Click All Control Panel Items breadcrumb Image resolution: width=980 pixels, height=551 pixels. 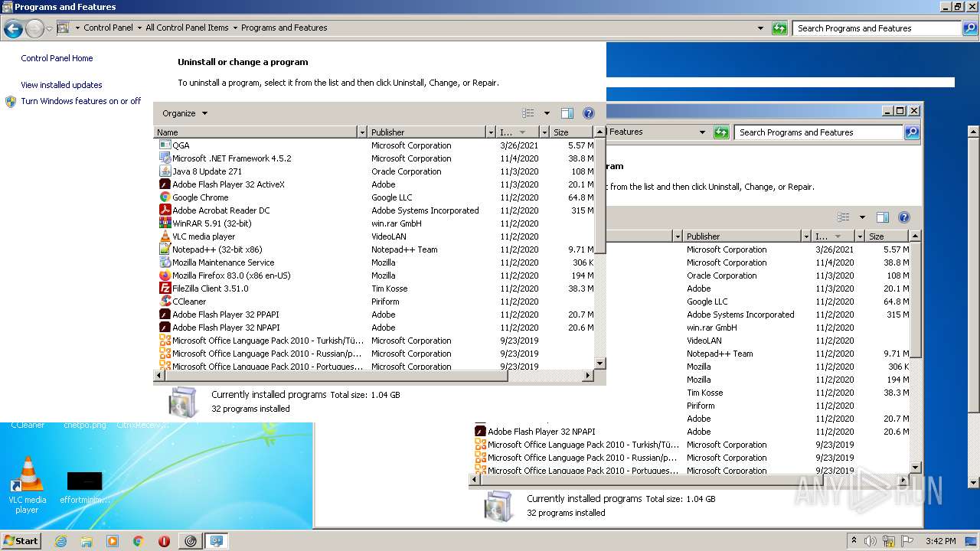pyautogui.click(x=187, y=28)
